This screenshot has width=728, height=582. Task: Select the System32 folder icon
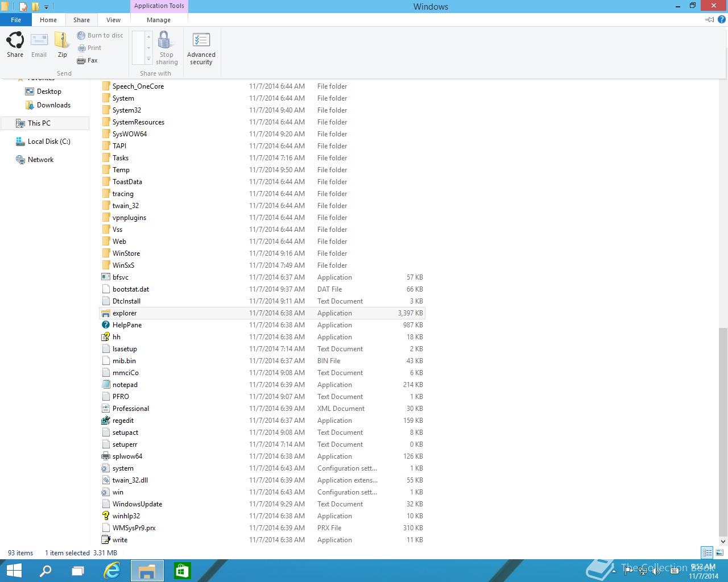105,110
